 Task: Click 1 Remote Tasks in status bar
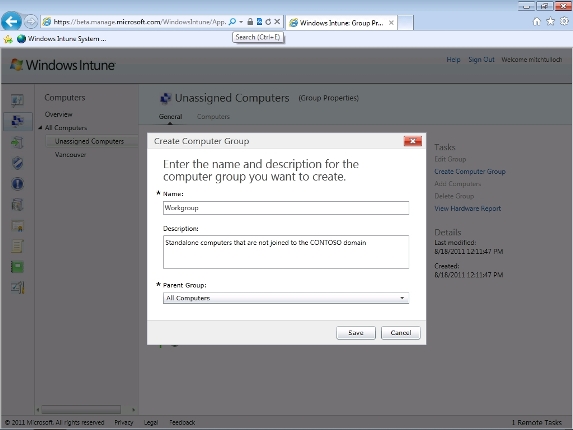tap(536, 422)
